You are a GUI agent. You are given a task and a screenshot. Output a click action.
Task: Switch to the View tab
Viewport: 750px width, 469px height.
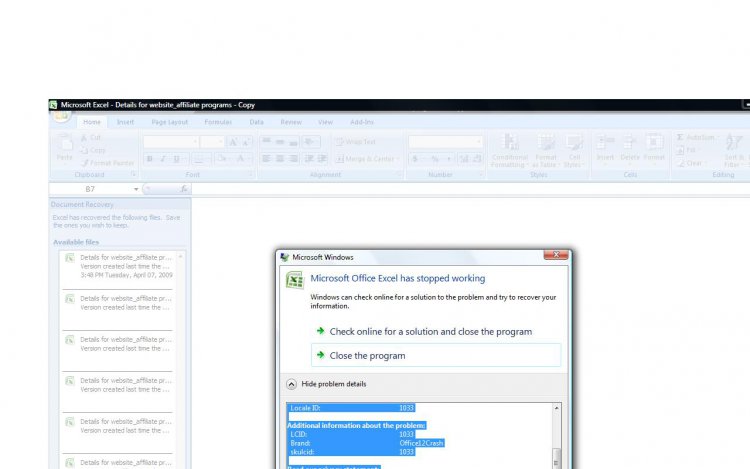pyautogui.click(x=325, y=122)
